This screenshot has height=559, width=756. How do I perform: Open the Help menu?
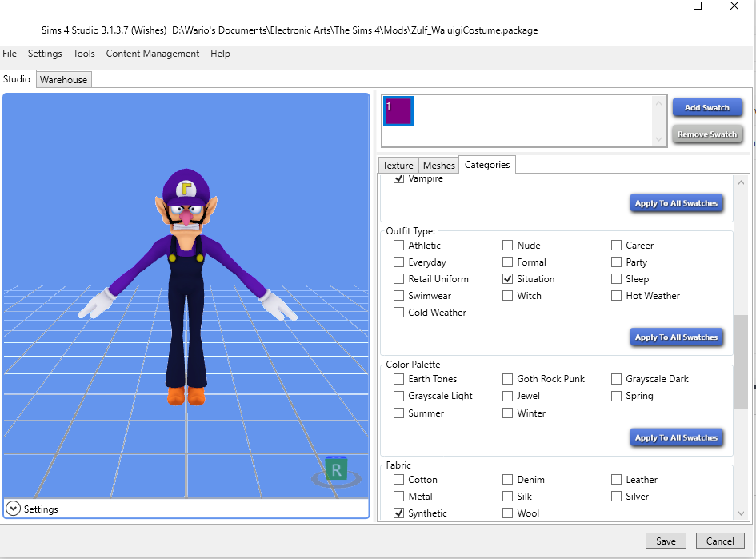coord(220,54)
